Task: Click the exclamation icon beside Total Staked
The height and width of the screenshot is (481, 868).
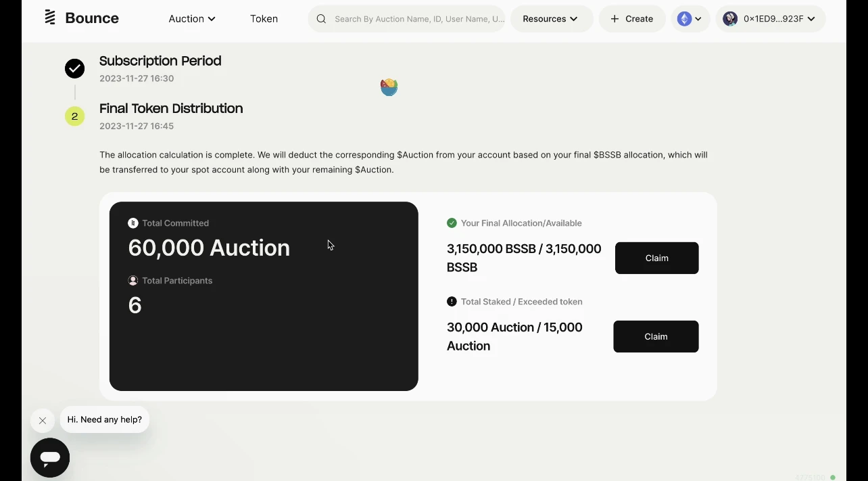Action: coord(450,302)
